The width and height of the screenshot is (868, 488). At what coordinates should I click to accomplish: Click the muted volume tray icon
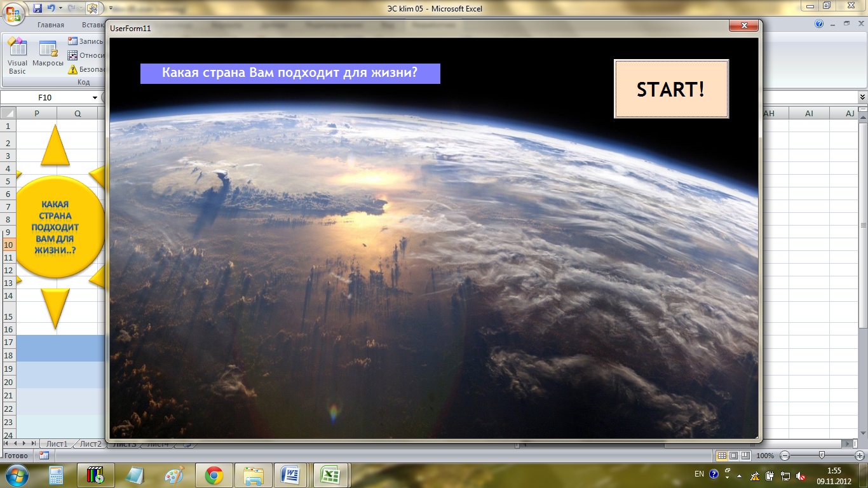(x=801, y=475)
